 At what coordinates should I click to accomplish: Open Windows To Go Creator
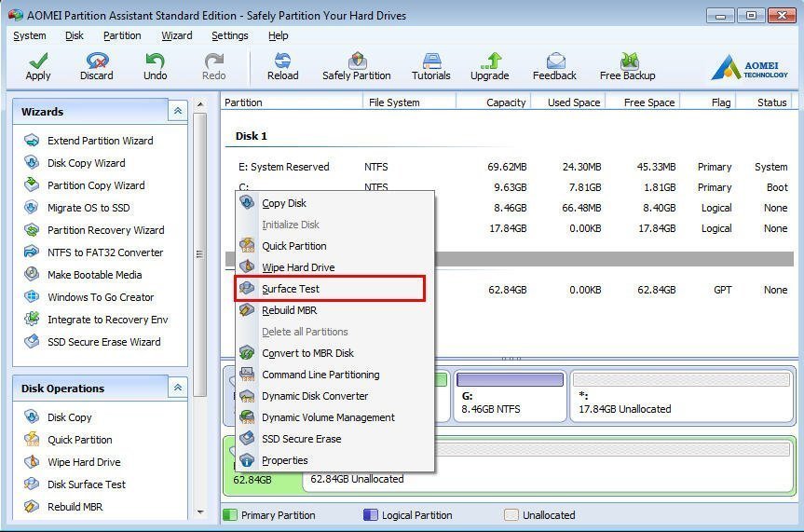click(101, 297)
